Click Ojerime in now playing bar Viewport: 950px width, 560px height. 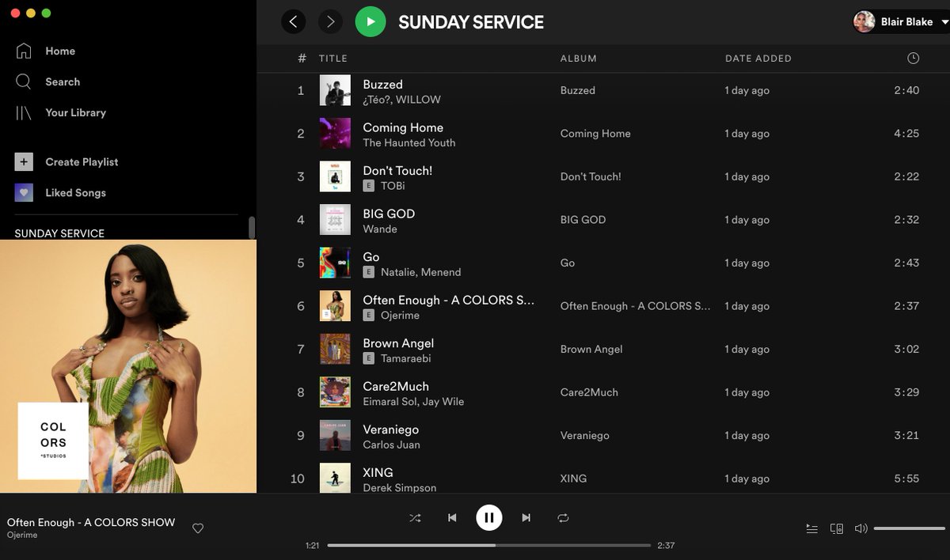[22, 535]
